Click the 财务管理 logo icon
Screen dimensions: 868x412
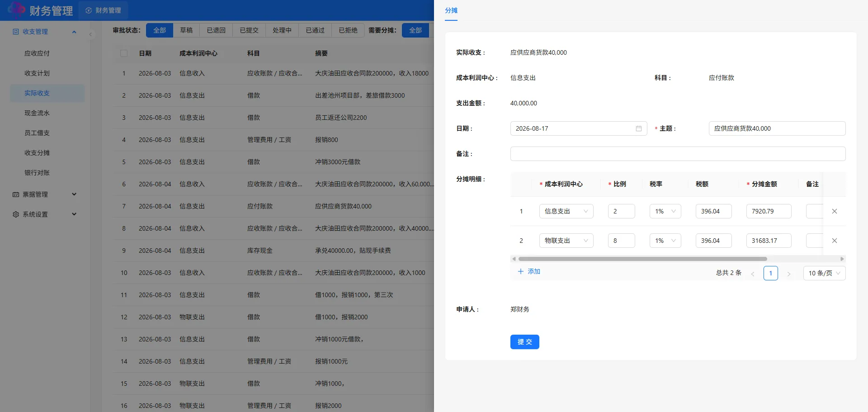tap(17, 10)
